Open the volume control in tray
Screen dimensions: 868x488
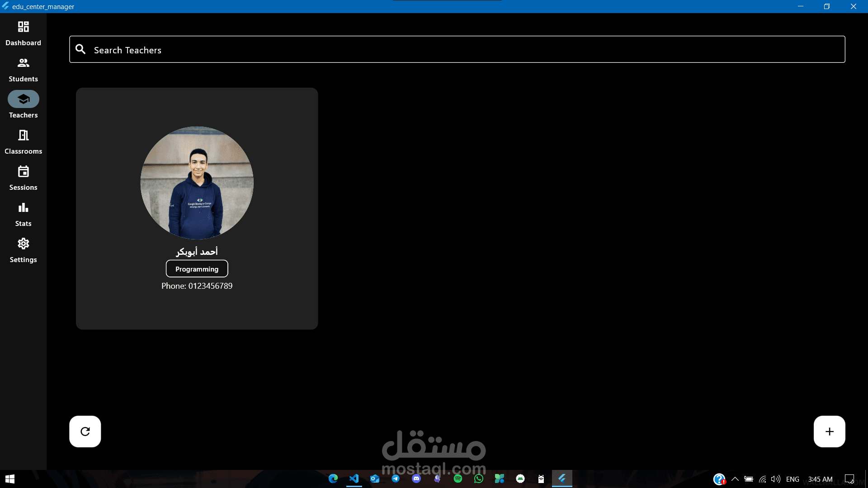[776, 479]
